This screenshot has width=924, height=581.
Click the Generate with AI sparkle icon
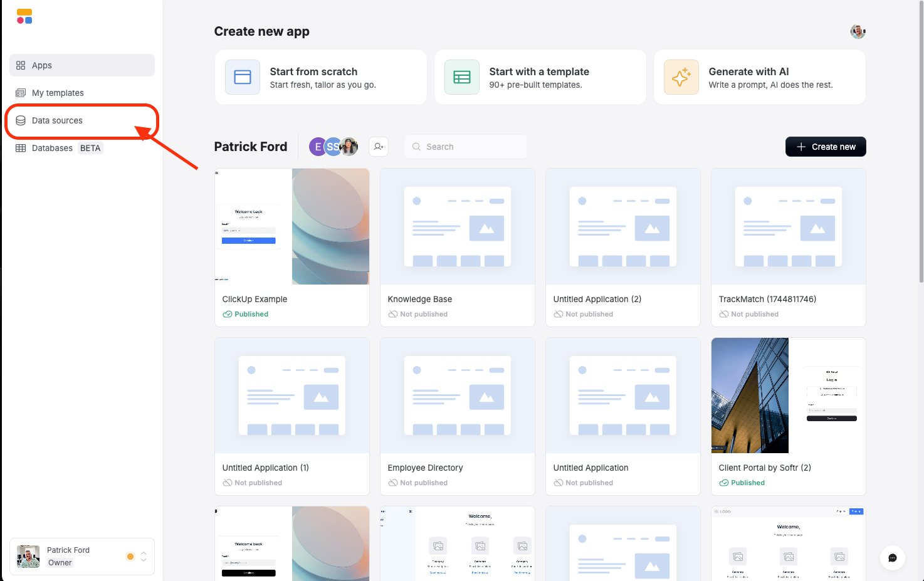pyautogui.click(x=681, y=77)
